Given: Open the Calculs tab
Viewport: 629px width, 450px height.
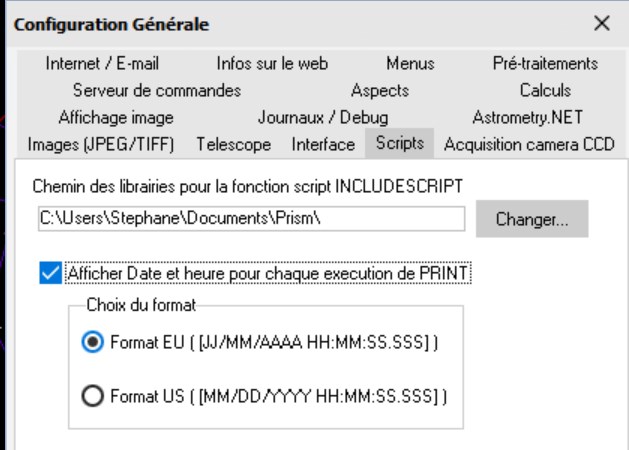Looking at the screenshot, I should coord(545,91).
